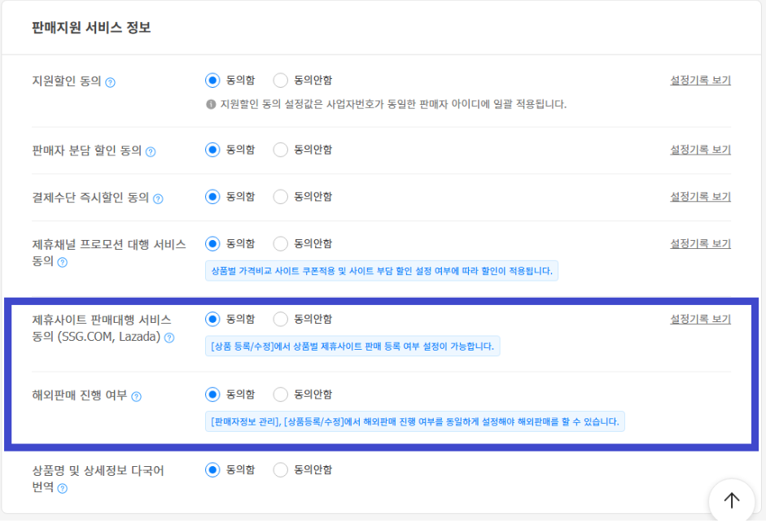
Task: Select 동의함 for 해외판매 진행 여부
Action: (212, 395)
